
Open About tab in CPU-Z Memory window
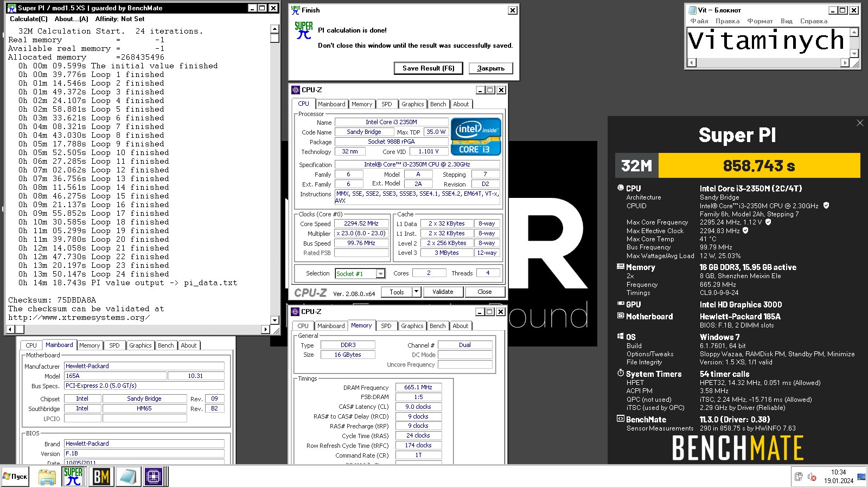[461, 326]
